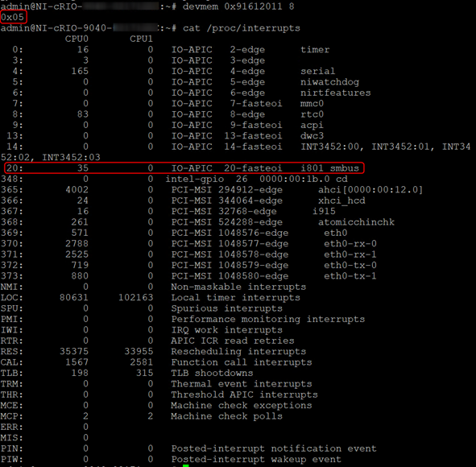The height and width of the screenshot is (467, 476).
Task: Click the ahci[0000:00:12.0] text
Action: click(370, 190)
